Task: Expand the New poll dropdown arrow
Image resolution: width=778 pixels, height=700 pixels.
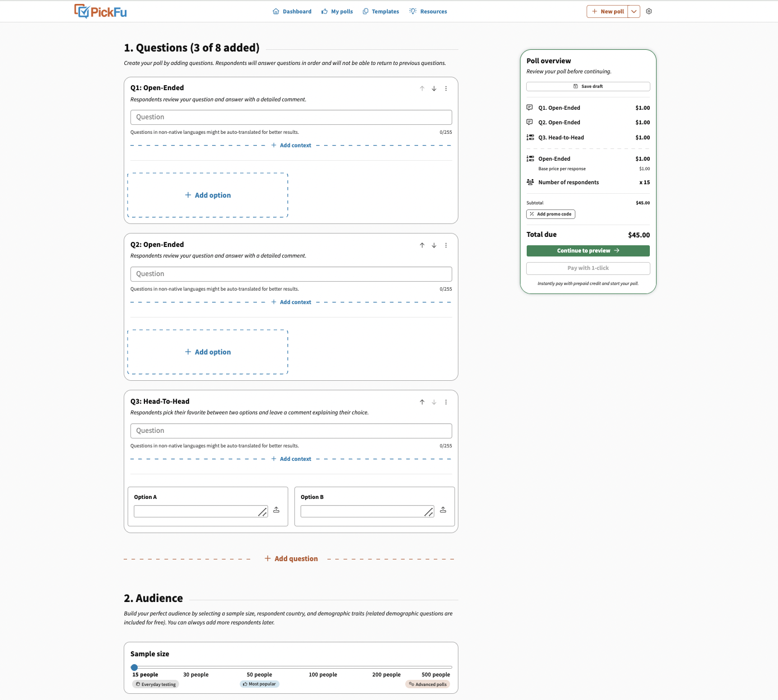Action: (x=634, y=11)
